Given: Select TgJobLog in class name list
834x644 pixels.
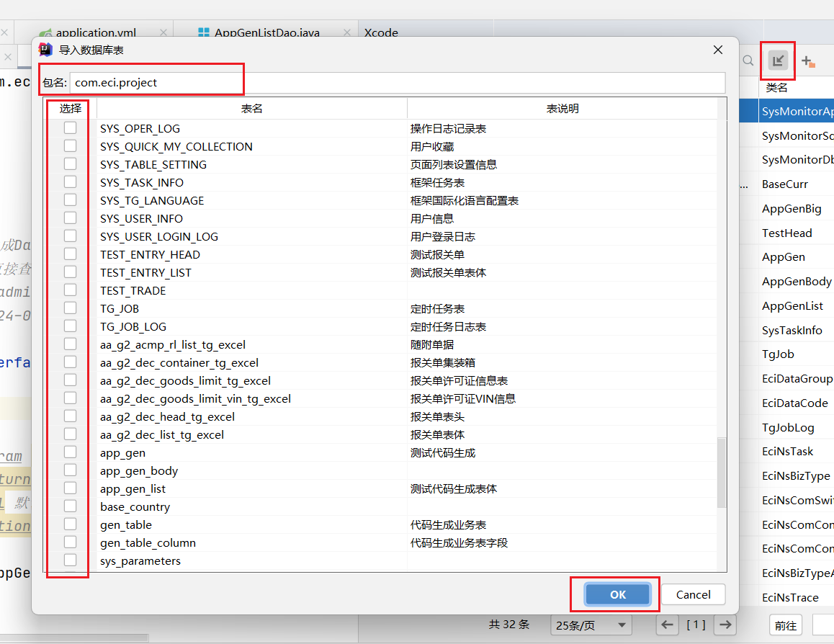Looking at the screenshot, I should pos(788,428).
